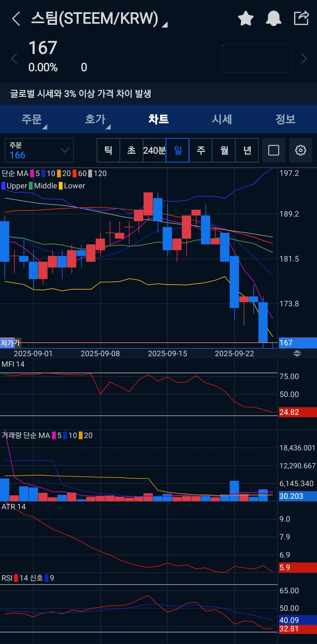Screen dimensions: 317x644
Task: Tap the fullscreen chart square icon
Action: [274, 150]
